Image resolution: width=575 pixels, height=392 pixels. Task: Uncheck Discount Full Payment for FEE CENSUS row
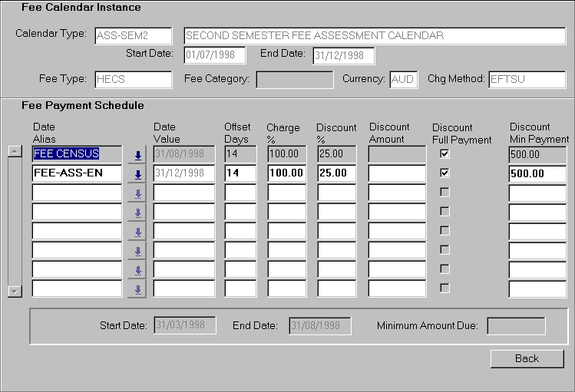(x=444, y=154)
